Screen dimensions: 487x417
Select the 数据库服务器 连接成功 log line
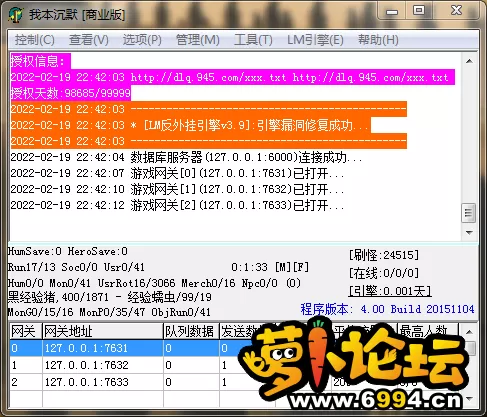click(x=186, y=157)
